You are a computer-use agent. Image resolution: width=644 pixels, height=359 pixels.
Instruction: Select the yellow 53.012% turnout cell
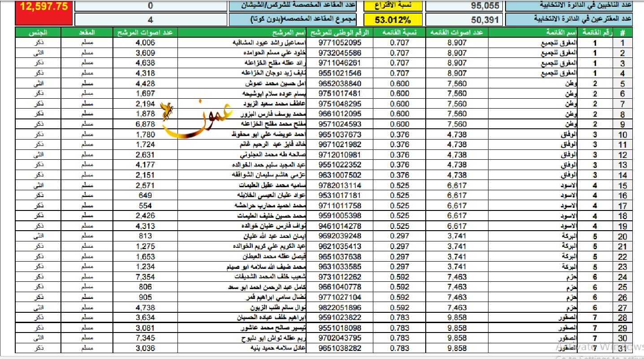393,20
